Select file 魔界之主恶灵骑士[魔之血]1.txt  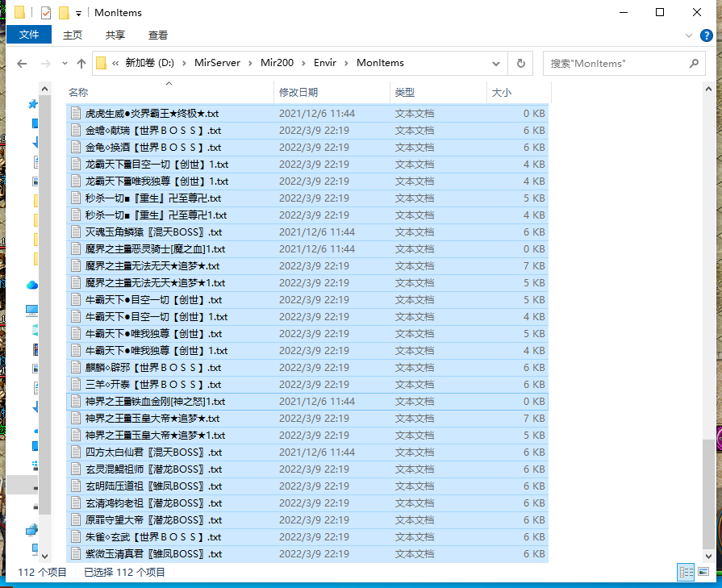coord(307,248)
